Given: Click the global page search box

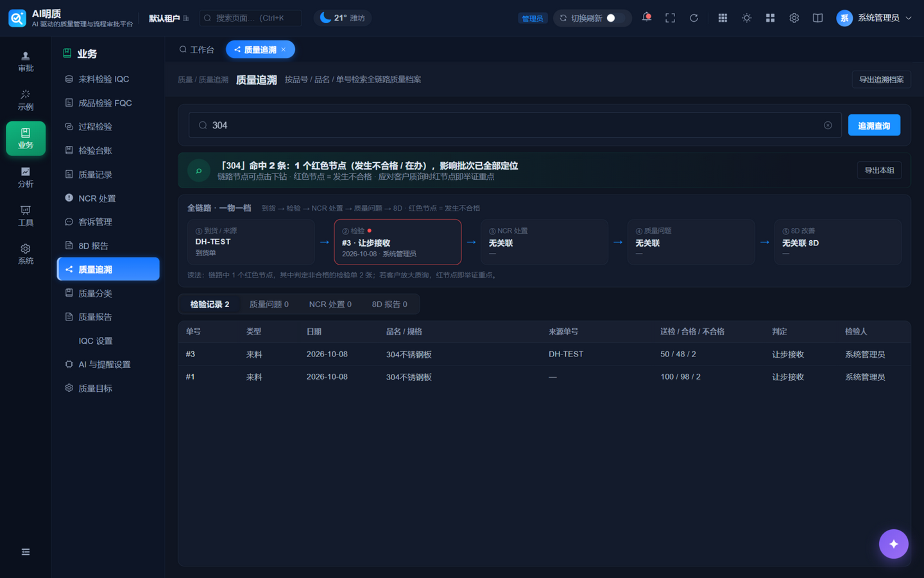Looking at the screenshot, I should (250, 18).
